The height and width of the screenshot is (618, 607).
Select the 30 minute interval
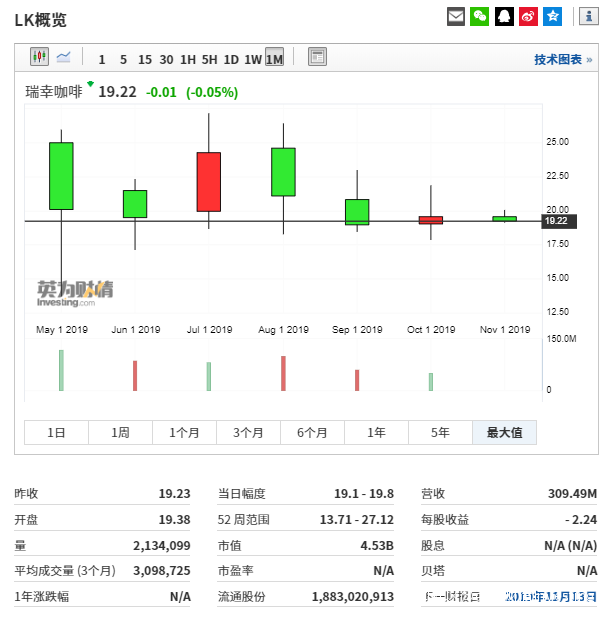click(x=166, y=60)
